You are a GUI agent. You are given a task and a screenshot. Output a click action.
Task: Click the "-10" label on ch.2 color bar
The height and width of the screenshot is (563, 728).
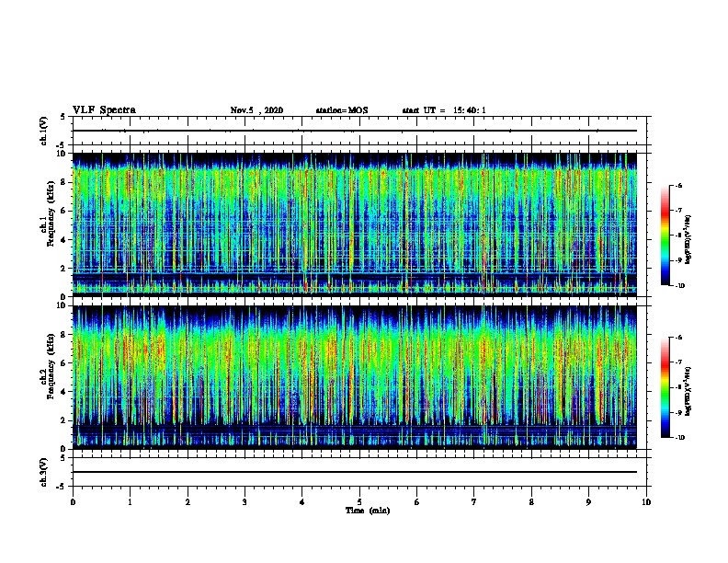coord(679,438)
